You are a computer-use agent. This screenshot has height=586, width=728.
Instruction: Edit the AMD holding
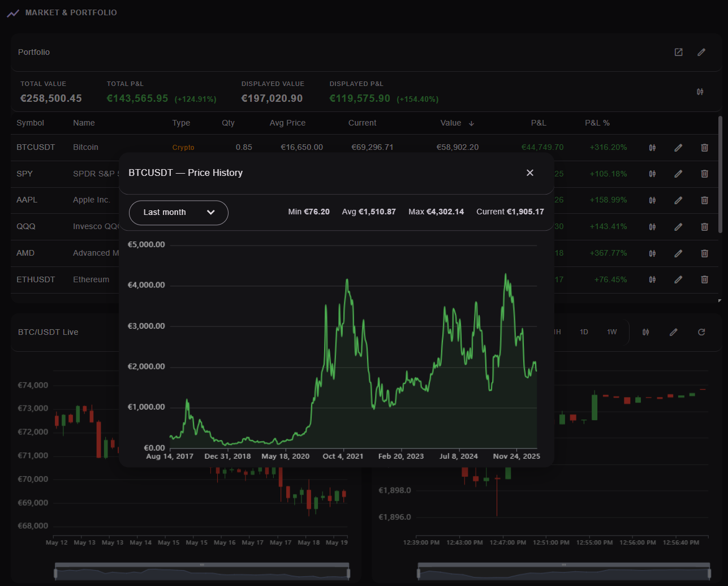point(678,253)
